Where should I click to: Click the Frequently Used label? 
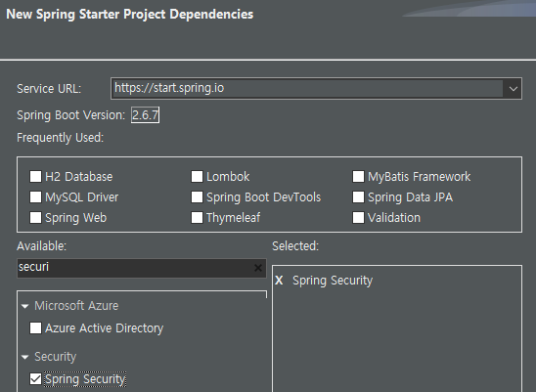[61, 138]
